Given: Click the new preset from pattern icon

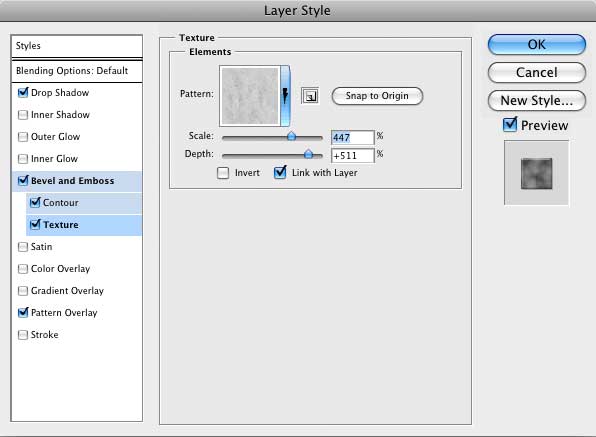Looking at the screenshot, I should click(310, 96).
